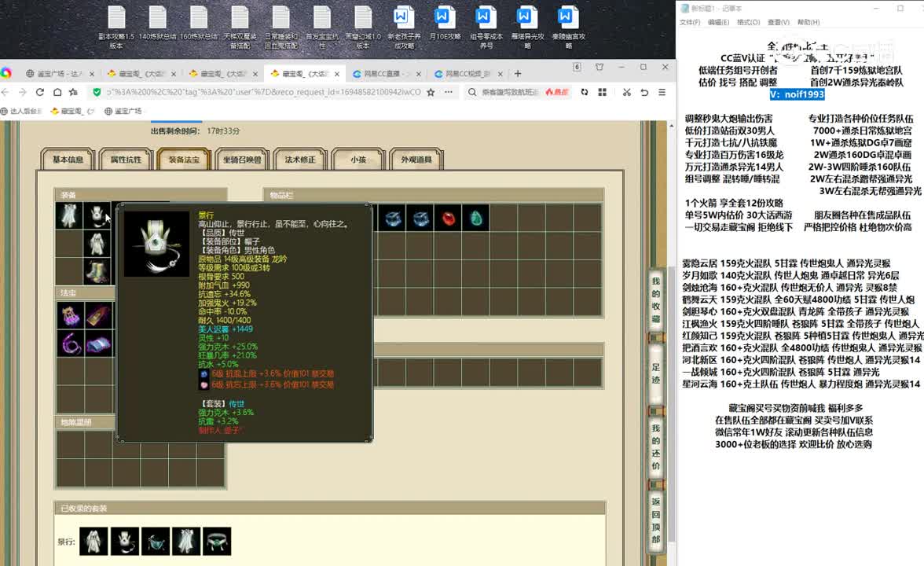Click the green security shield icon
This screenshot has width=924, height=566.
tap(97, 92)
